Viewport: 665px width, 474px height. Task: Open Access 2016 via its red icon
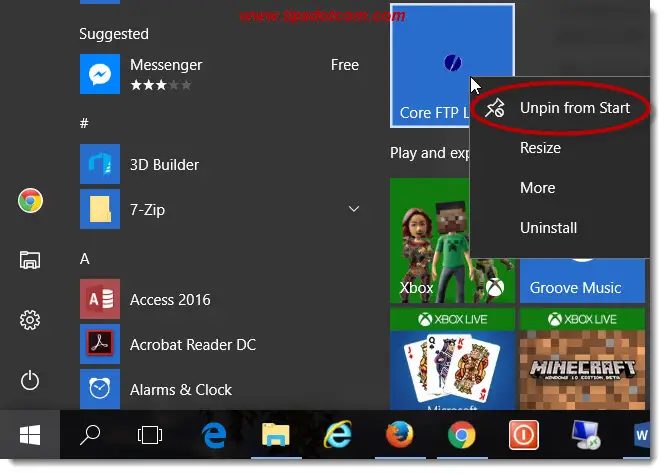100,299
